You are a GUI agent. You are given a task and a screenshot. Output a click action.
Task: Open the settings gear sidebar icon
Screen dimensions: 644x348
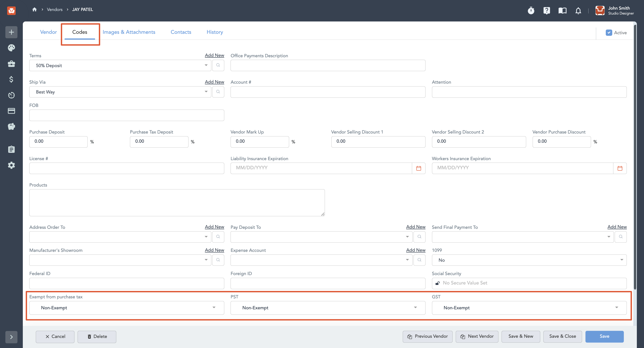pos(11,165)
